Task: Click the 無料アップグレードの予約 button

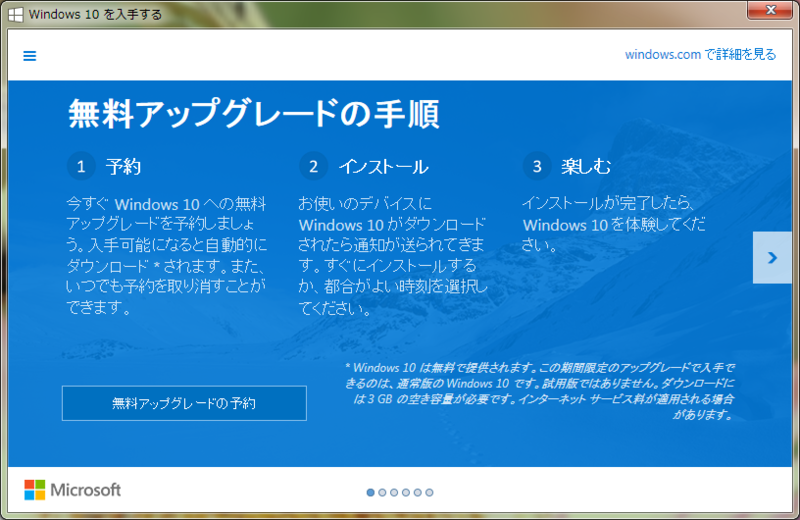Action: coord(184,403)
